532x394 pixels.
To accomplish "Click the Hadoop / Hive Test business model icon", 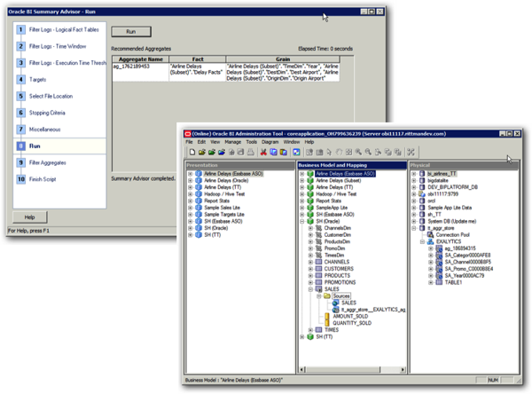I will point(310,194).
